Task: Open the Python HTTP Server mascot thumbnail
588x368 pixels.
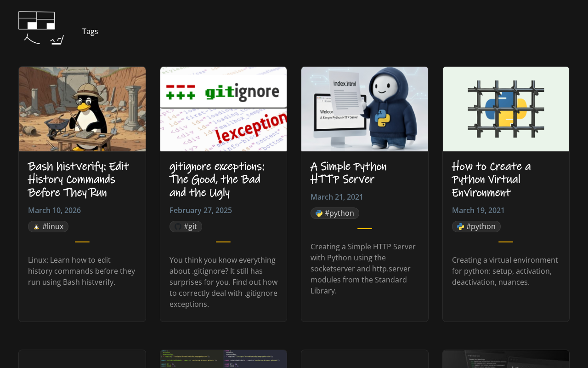Action: coord(365,109)
